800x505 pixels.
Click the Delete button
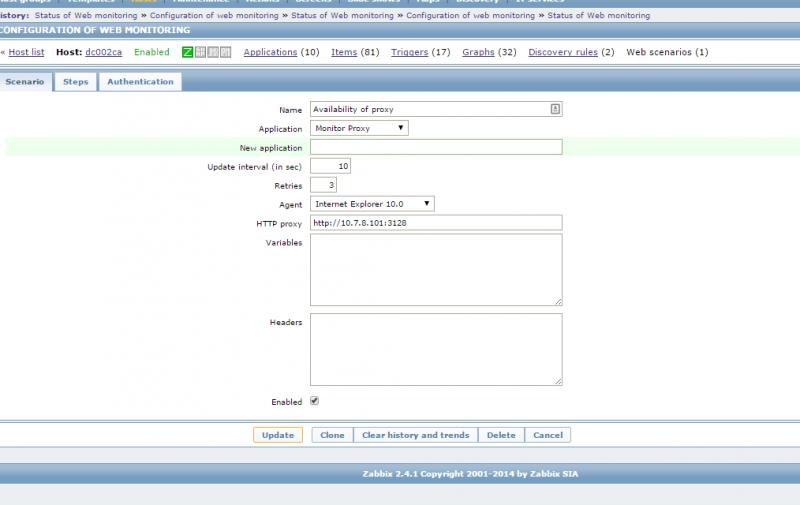[501, 435]
